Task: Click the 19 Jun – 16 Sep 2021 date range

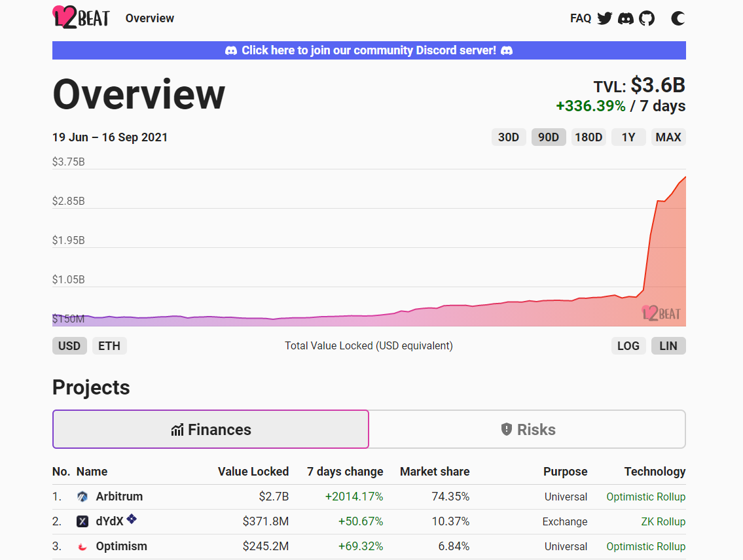Action: (110, 137)
